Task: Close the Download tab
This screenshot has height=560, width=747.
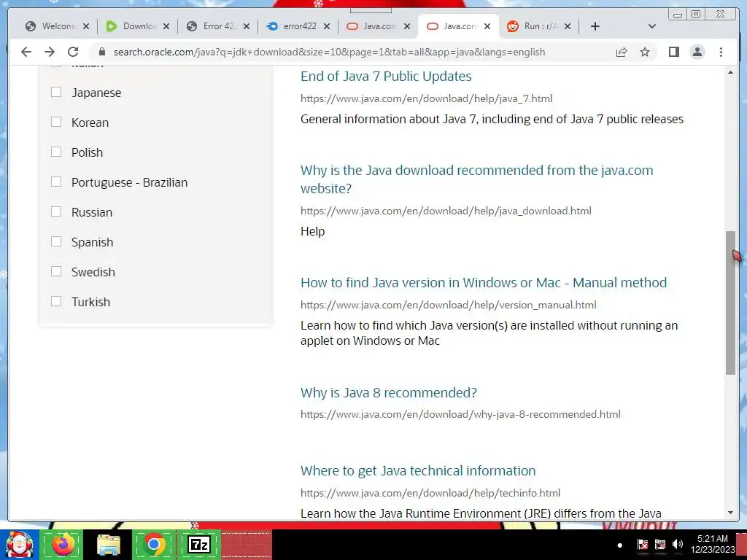Action: 166,26
